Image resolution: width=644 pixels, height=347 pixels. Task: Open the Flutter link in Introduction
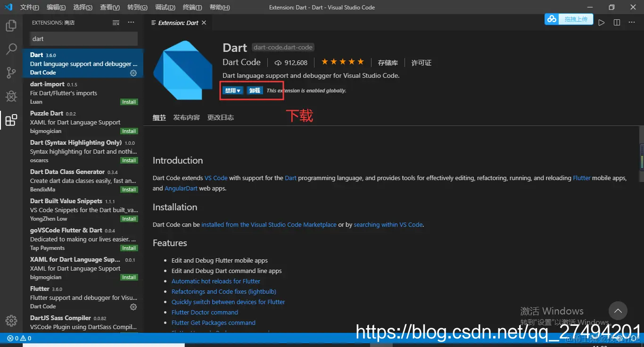pos(582,178)
